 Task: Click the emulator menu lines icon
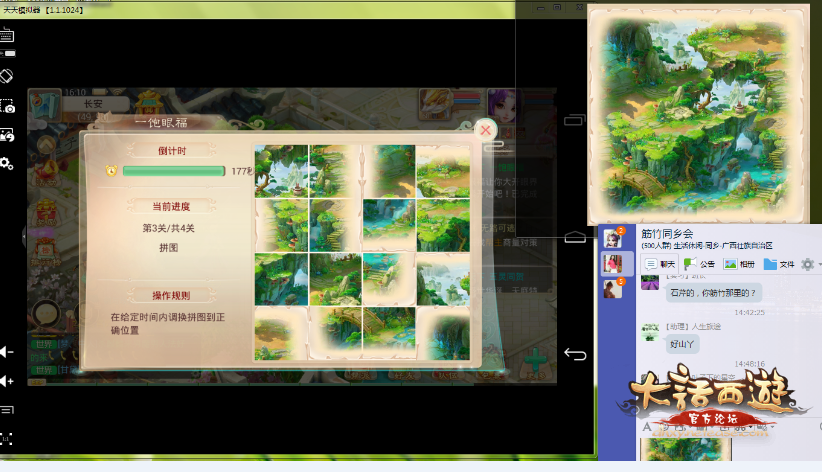coord(7,410)
